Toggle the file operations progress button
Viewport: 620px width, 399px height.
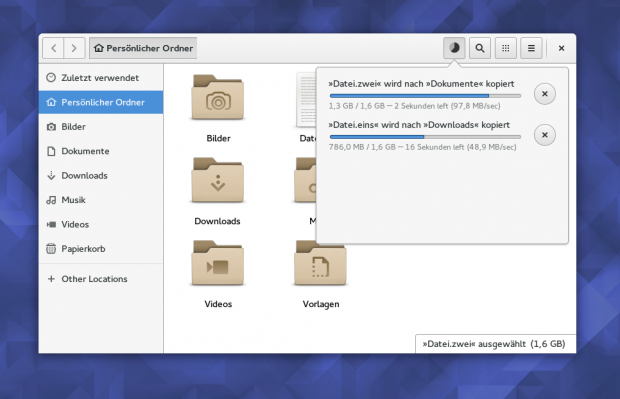pos(454,48)
